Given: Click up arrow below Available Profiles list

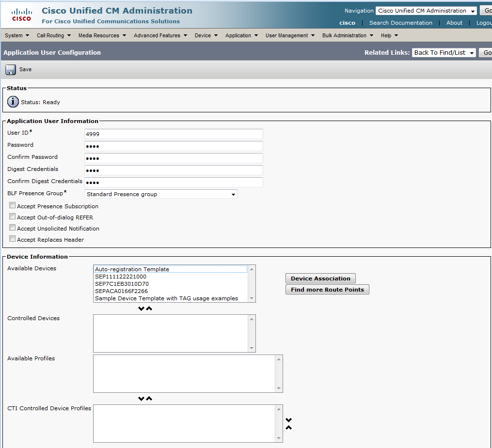Looking at the screenshot, I should pyautogui.click(x=149, y=399).
